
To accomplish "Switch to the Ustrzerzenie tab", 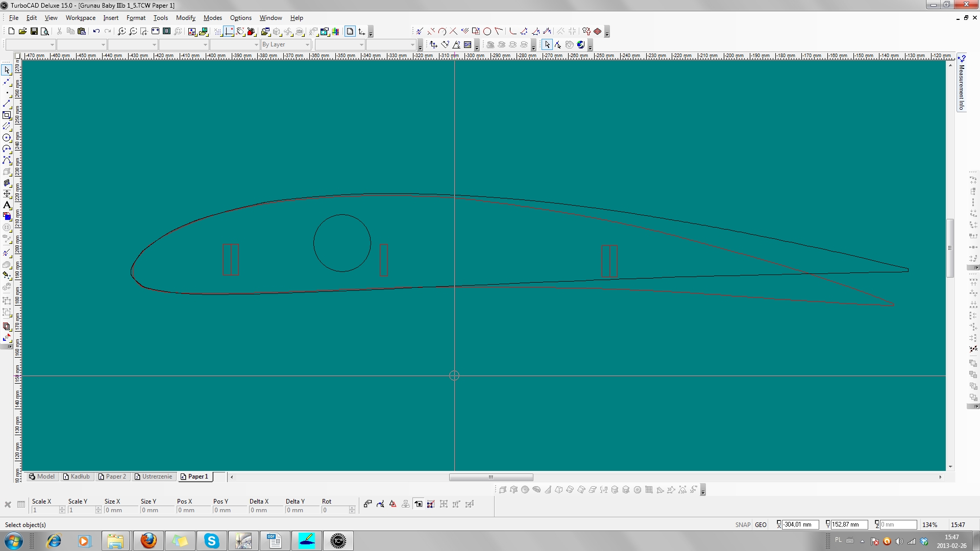I will 153,477.
